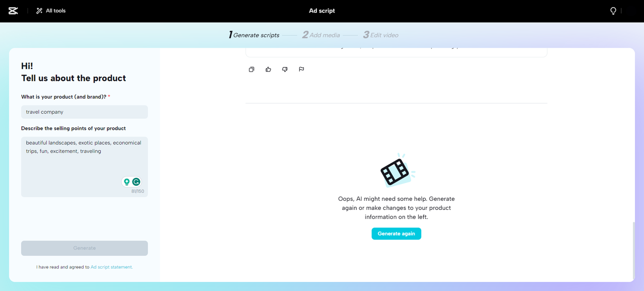Open Grammarly suggestions via the lightbulb icon
Viewport: 644px width, 291px height.
(126, 182)
